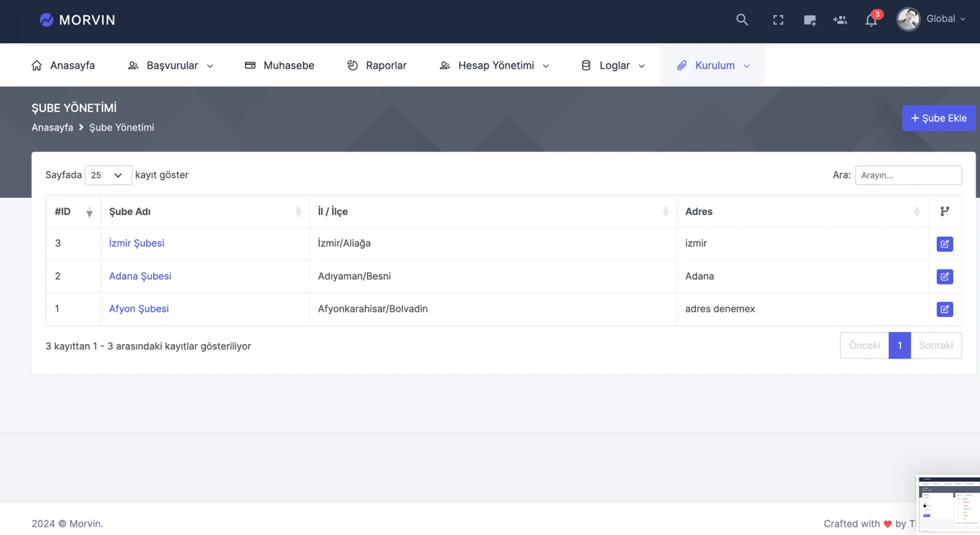Click the search magnifier icon in header
Viewport: 980px width, 535px height.
tap(742, 20)
